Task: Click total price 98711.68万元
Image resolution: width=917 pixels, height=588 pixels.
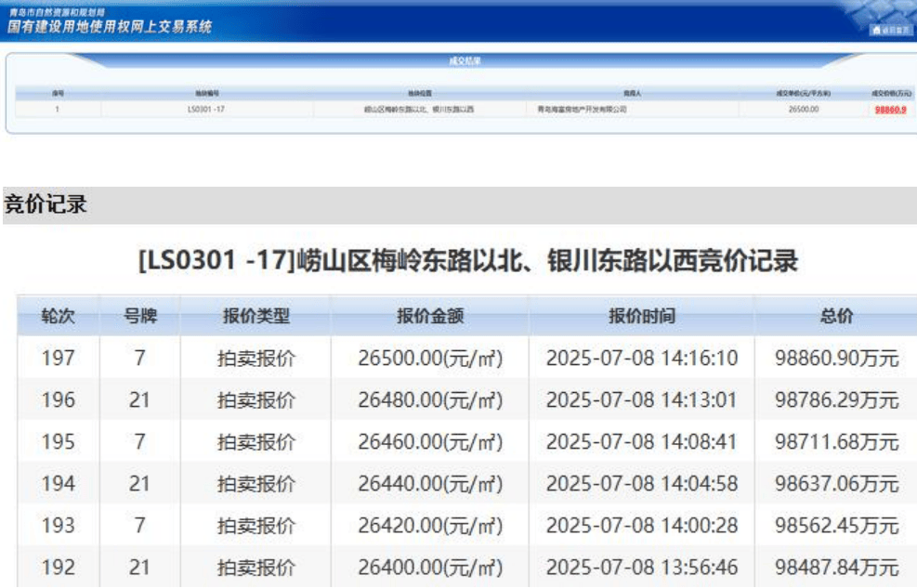Action: [837, 442]
